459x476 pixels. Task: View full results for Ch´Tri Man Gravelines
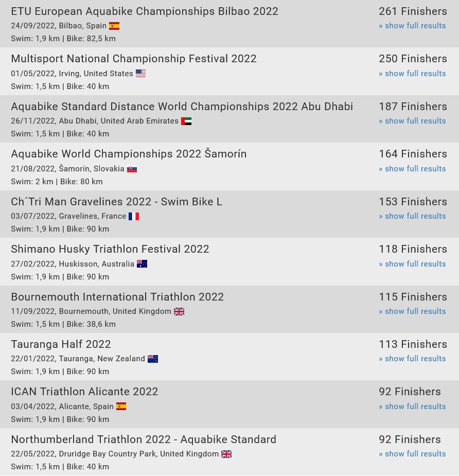coord(412,216)
